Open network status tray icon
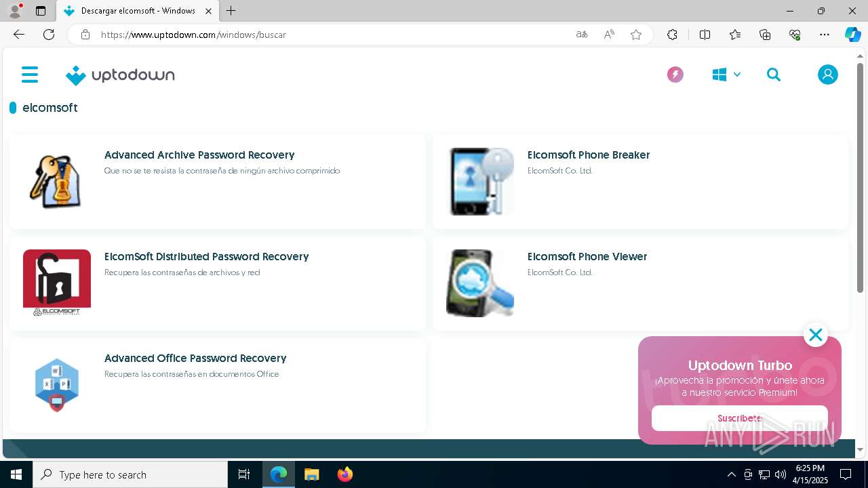The width and height of the screenshot is (868, 488). click(764, 474)
